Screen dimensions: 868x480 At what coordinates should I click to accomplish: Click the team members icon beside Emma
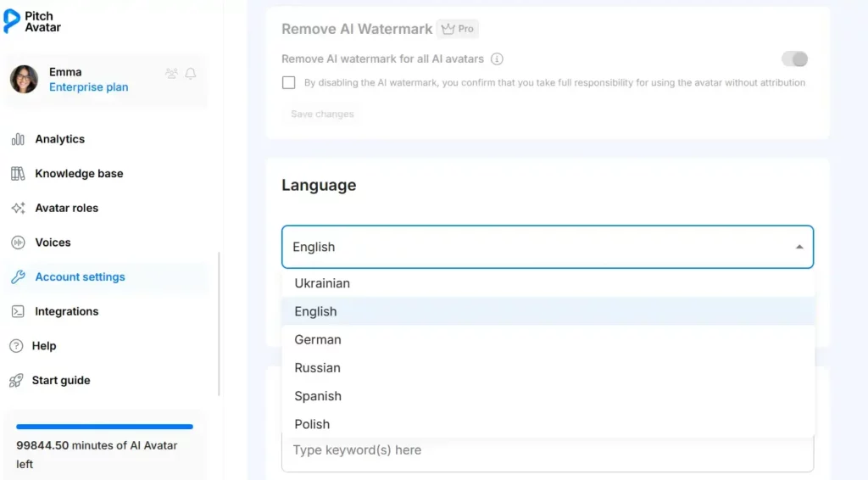click(x=172, y=74)
